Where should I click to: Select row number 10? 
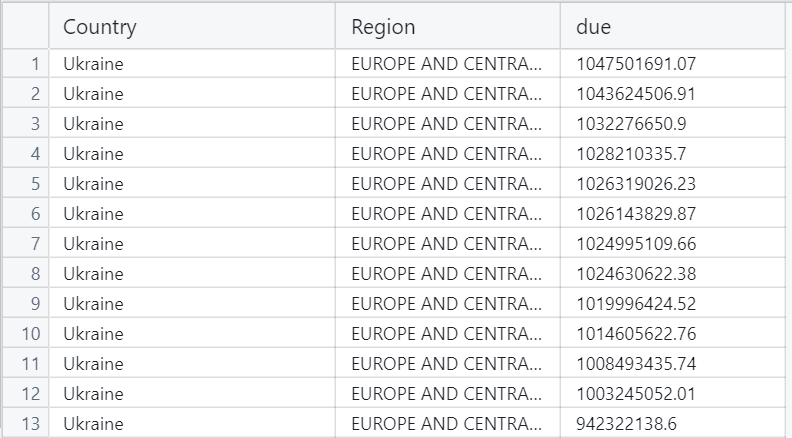26,333
